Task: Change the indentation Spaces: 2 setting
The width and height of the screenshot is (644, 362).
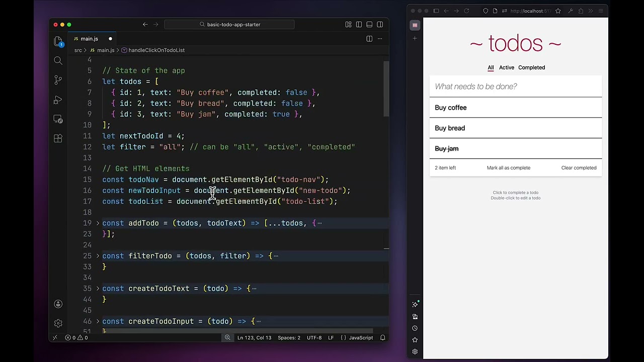Action: [x=289, y=338]
